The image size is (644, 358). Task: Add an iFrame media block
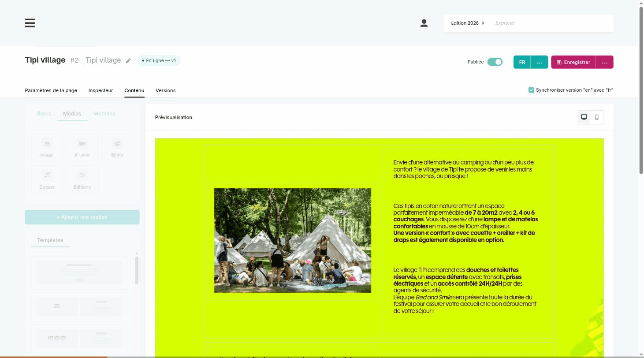[x=82, y=148]
